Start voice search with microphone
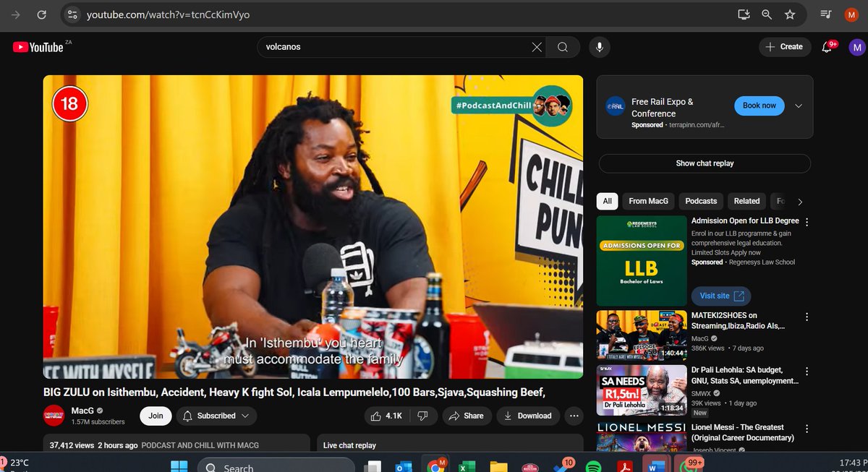This screenshot has width=868, height=472. pos(598,47)
